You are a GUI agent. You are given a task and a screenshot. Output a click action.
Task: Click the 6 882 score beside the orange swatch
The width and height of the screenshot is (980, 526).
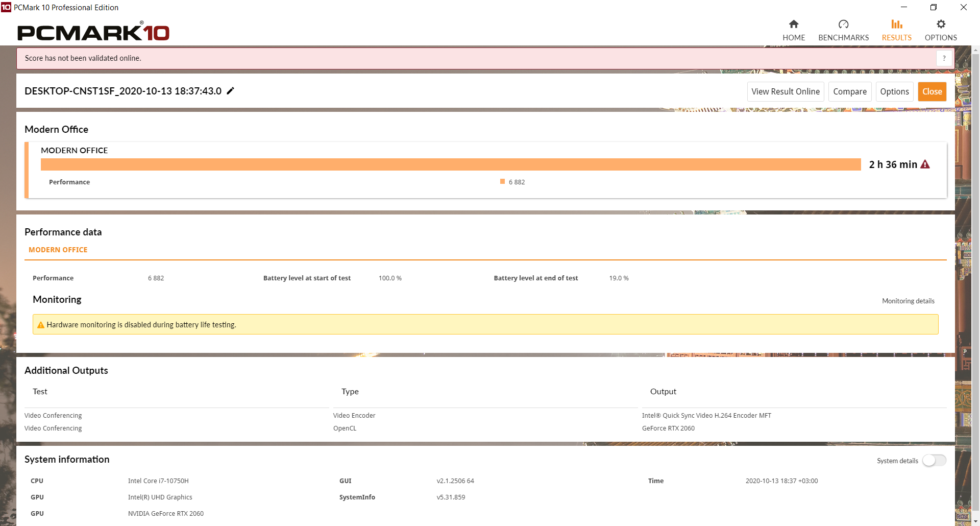click(x=517, y=182)
